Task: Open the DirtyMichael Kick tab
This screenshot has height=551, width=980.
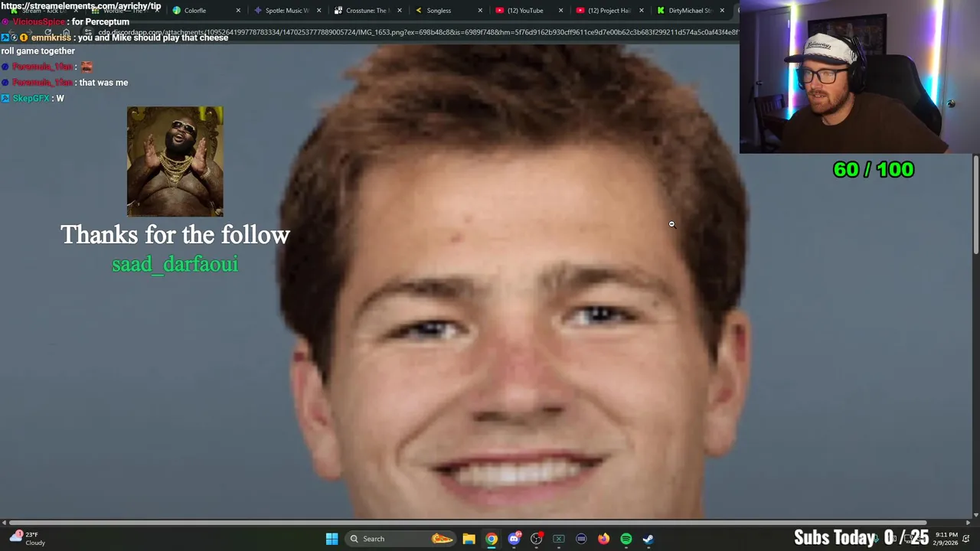Action: point(689,11)
